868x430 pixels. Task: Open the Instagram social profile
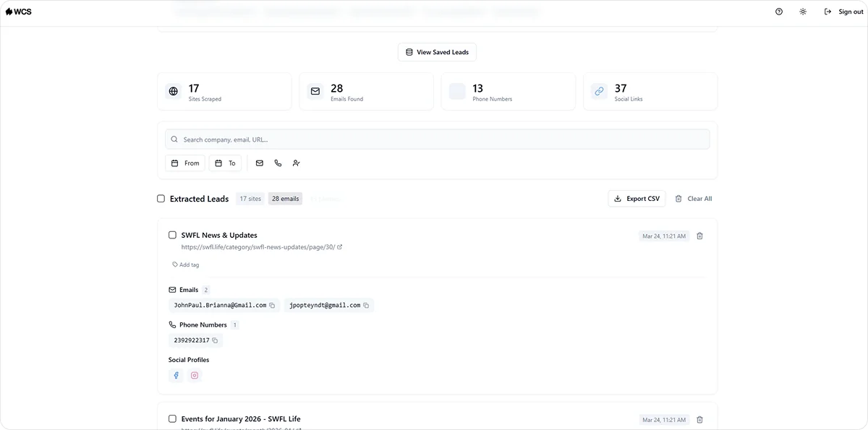pyautogui.click(x=195, y=376)
